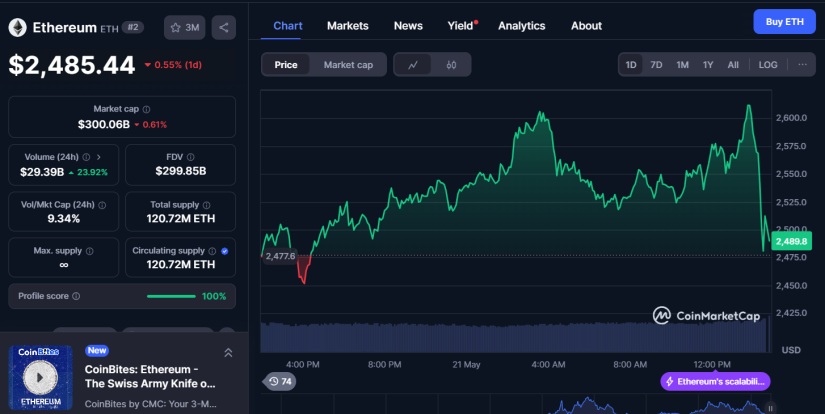
Task: Click the Profile score progress bar
Action: click(x=171, y=296)
